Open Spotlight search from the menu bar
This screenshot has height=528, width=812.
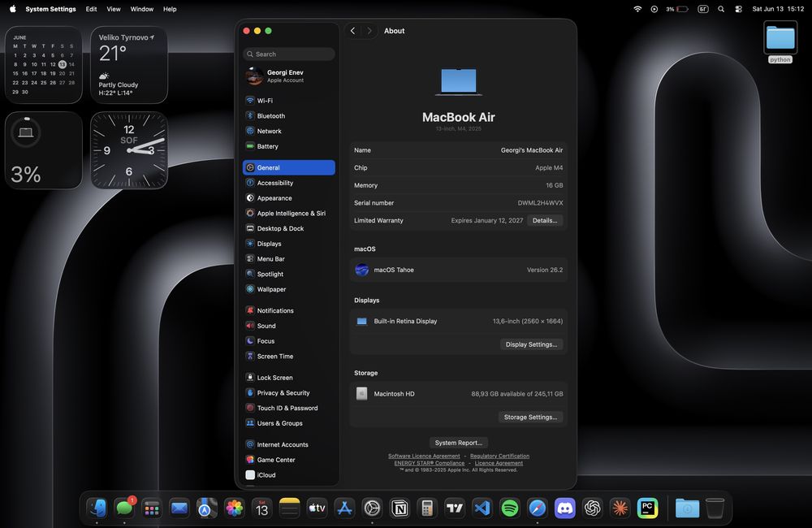point(721,9)
